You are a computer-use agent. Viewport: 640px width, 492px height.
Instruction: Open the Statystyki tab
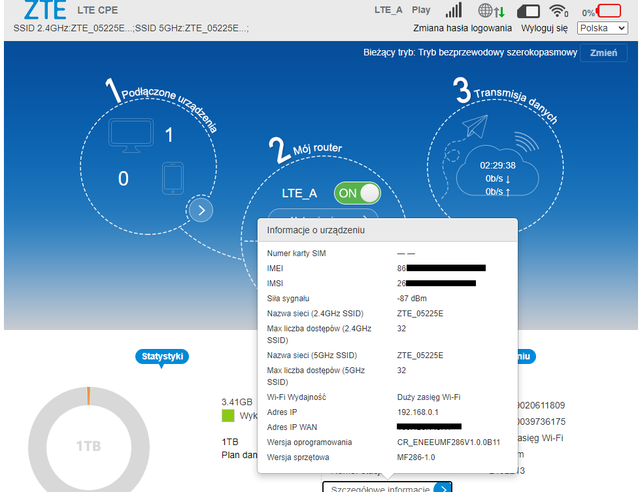(162, 356)
